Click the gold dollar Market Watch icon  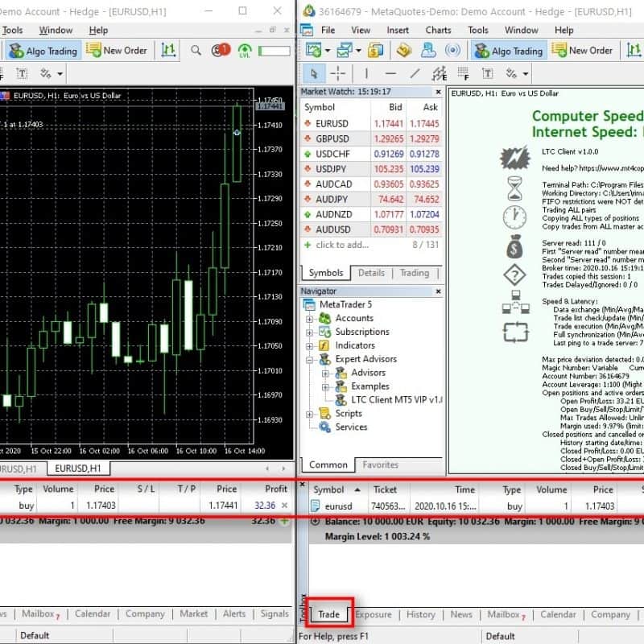[375, 51]
